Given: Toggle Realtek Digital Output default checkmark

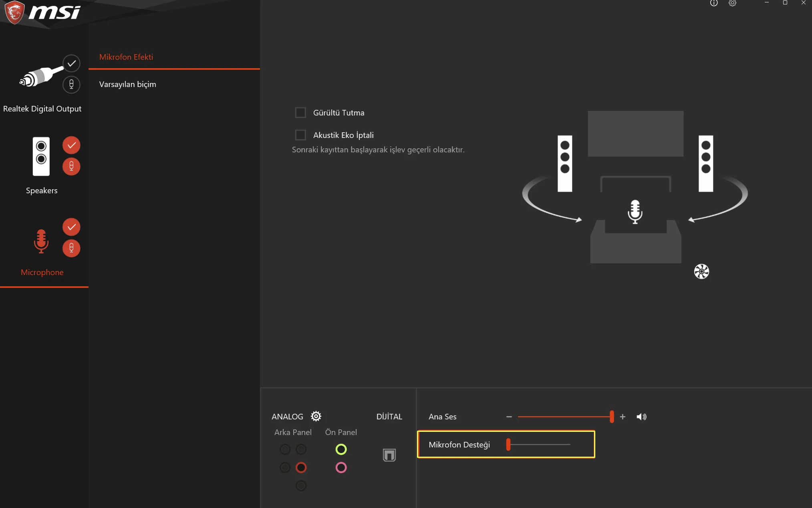Looking at the screenshot, I should 71,63.
